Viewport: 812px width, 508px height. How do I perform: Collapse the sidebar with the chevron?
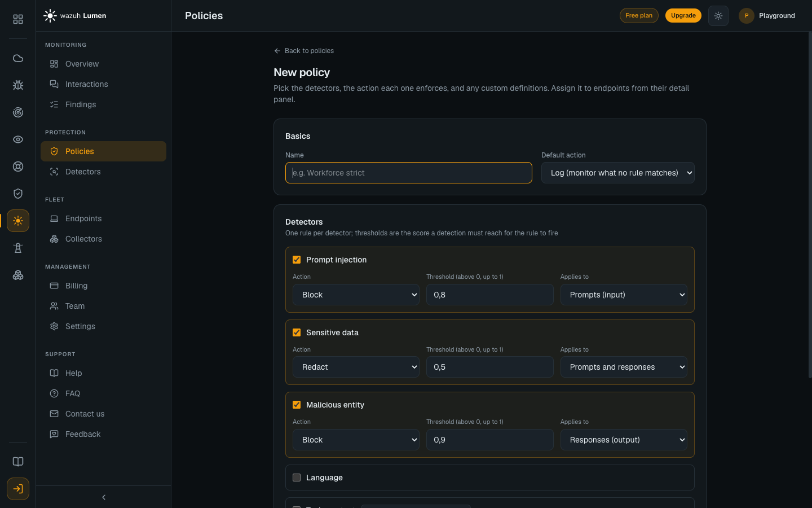(104, 497)
